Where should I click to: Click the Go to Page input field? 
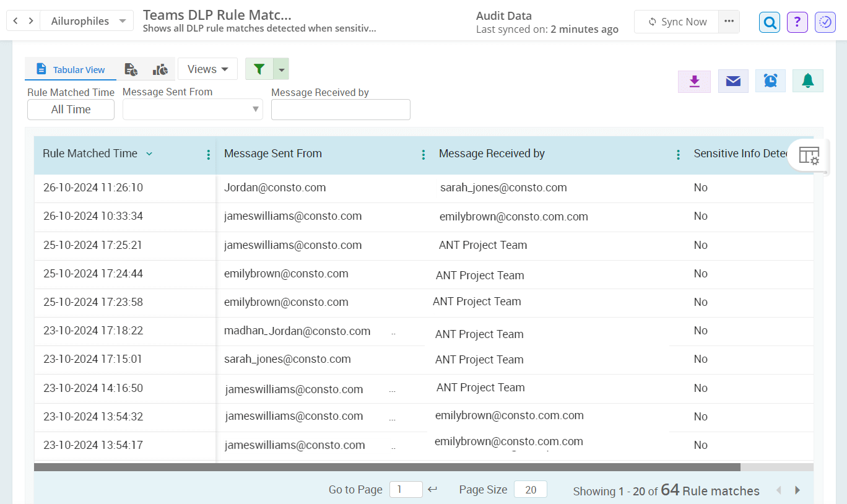(x=406, y=489)
